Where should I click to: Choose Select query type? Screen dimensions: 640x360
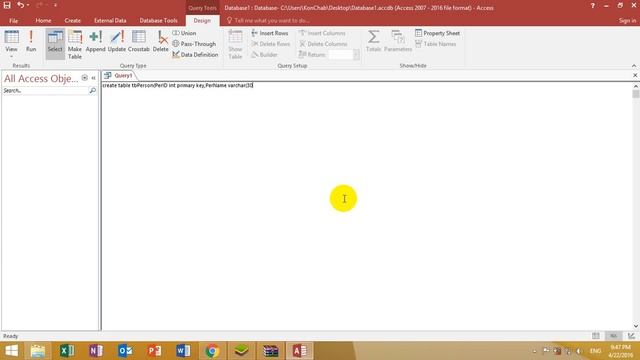(55, 43)
